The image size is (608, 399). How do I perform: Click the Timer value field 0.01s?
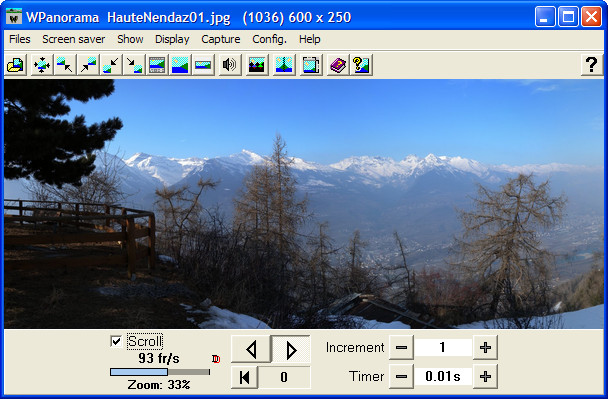(443, 376)
